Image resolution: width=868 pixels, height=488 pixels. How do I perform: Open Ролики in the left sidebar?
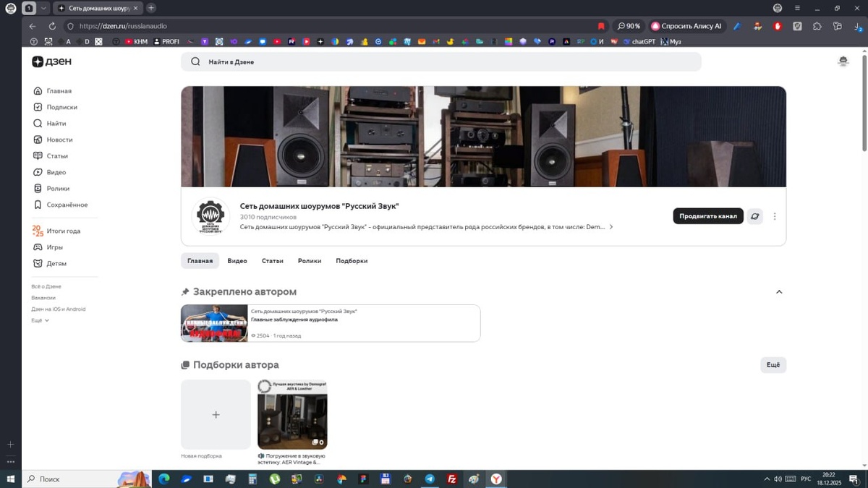[x=51, y=189]
